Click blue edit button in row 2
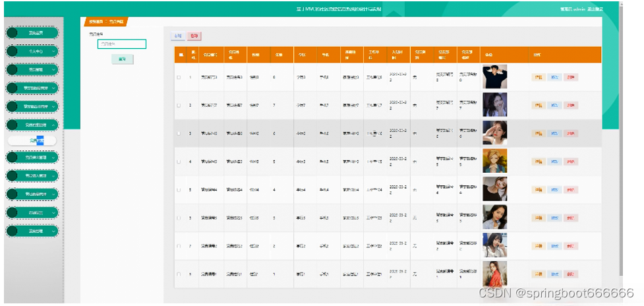The height and width of the screenshot is (306, 644). click(554, 106)
